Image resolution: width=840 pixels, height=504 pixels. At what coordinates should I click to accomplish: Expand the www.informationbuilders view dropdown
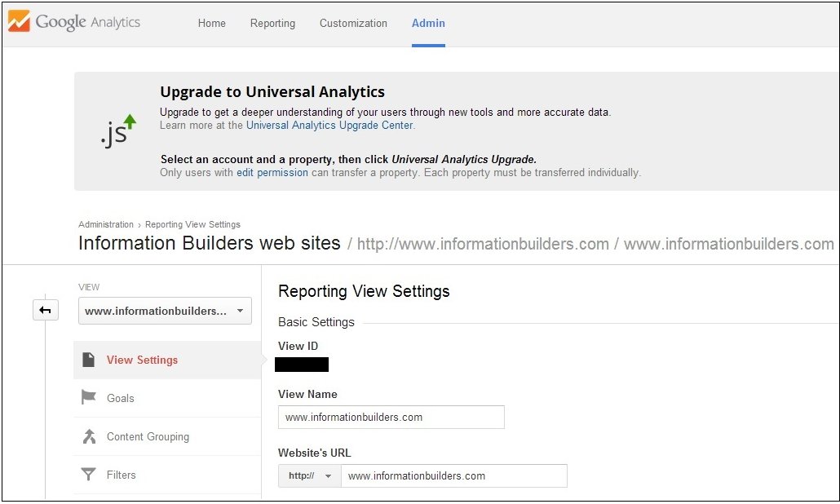(165, 311)
